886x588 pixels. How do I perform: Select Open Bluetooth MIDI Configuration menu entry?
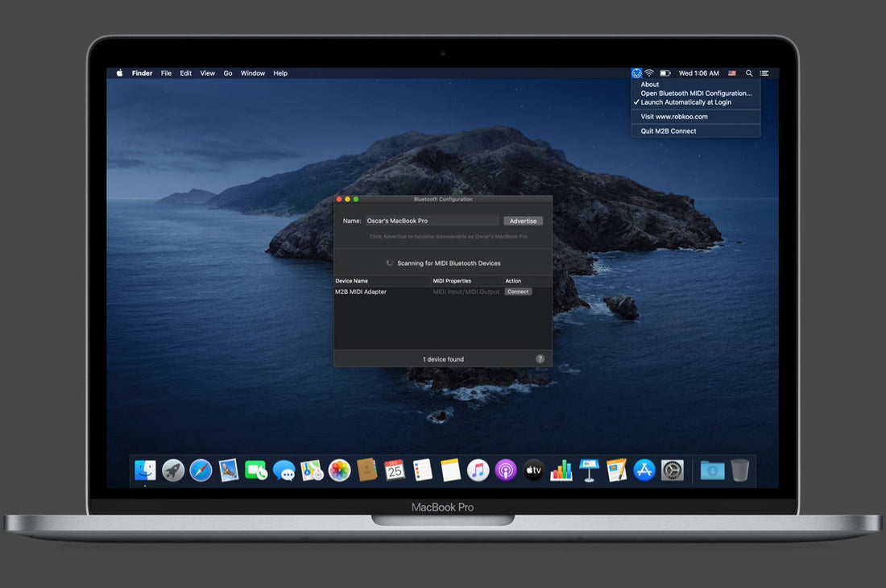click(696, 93)
